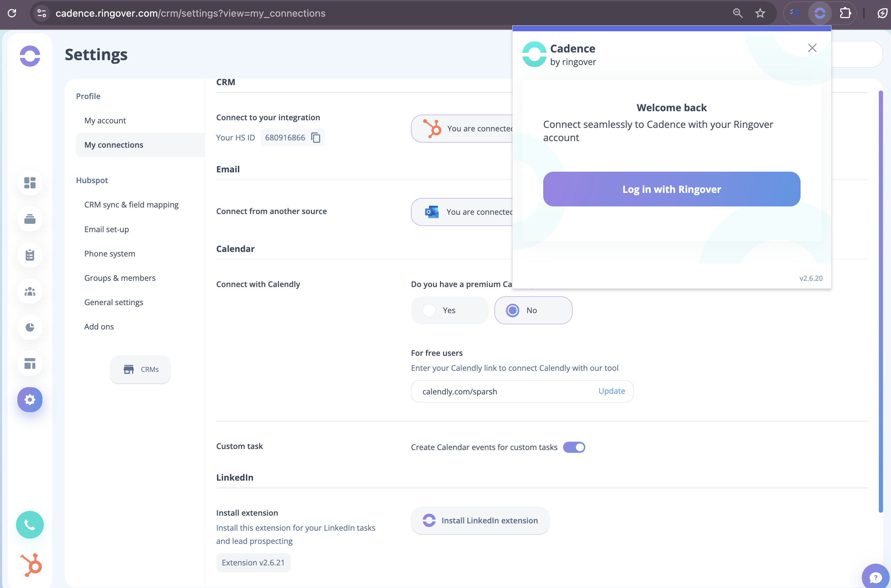Image resolution: width=891 pixels, height=588 pixels.
Task: Open the statistics pie chart icon
Action: [30, 327]
